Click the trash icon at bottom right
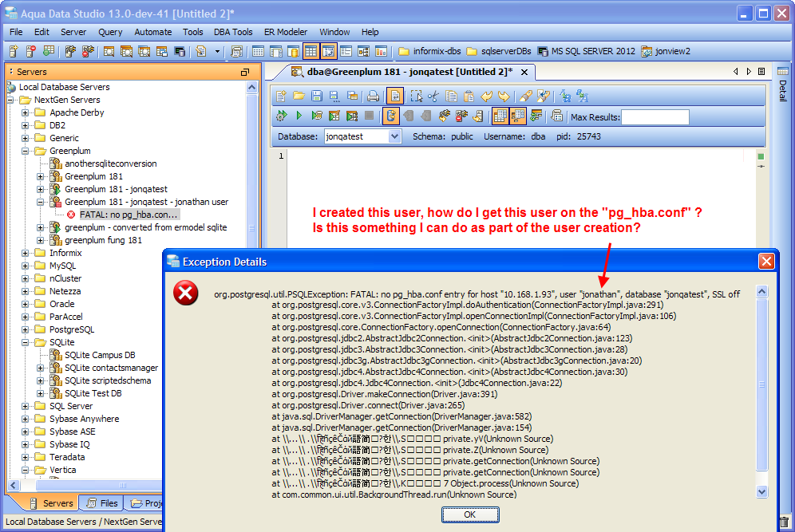This screenshot has height=532, width=795. pos(784,522)
